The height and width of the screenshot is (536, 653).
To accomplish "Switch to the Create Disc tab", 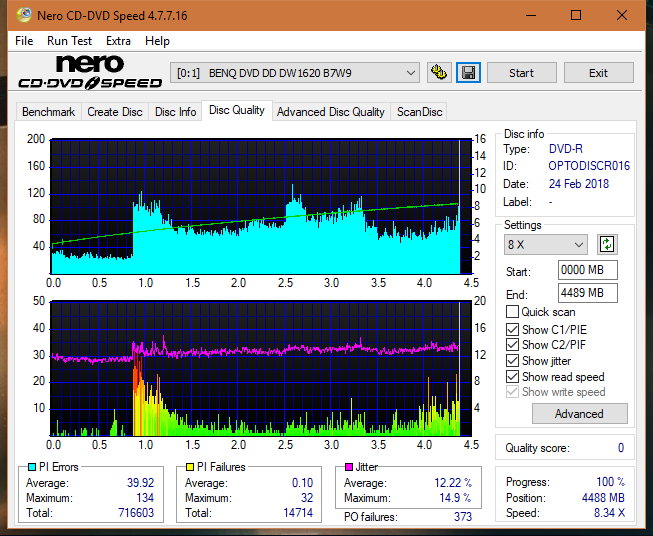I will (115, 112).
